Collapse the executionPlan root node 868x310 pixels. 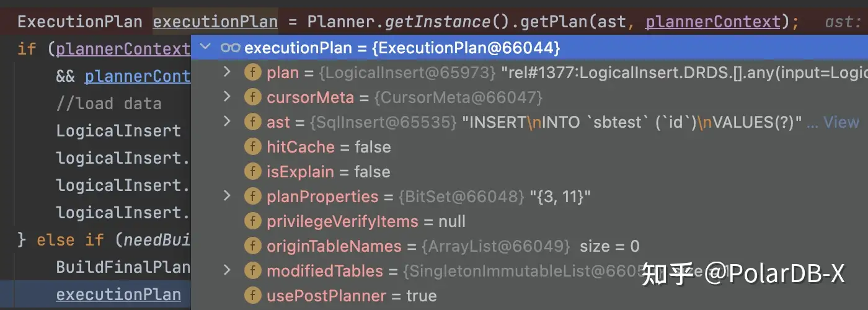click(x=206, y=48)
